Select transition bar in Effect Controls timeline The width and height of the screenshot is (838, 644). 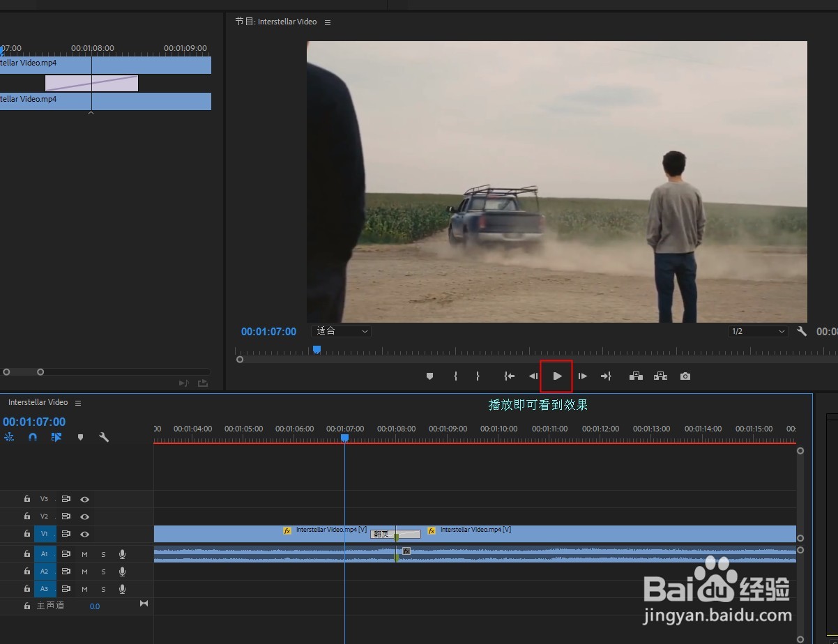pos(91,83)
